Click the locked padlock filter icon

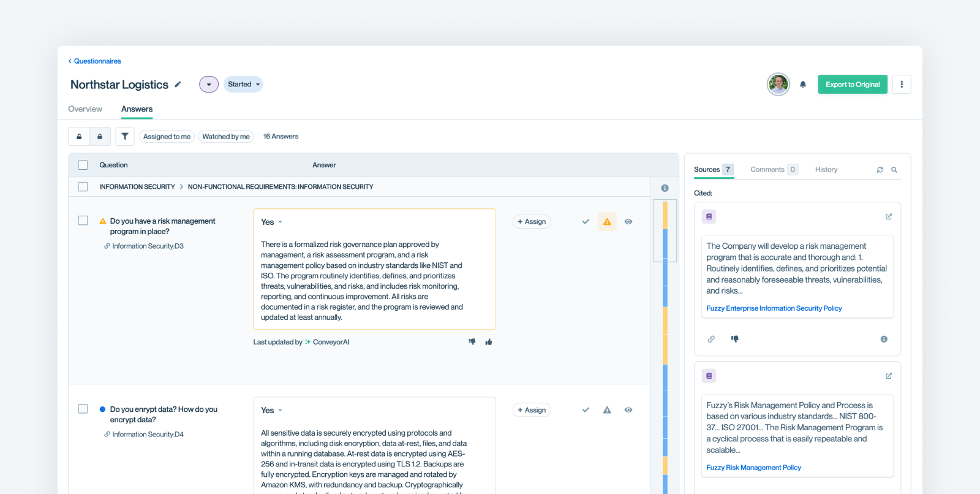[100, 137]
